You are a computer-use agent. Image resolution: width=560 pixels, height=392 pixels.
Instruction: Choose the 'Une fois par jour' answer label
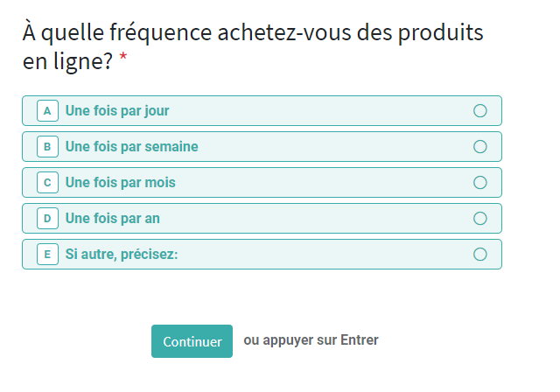coord(117,111)
